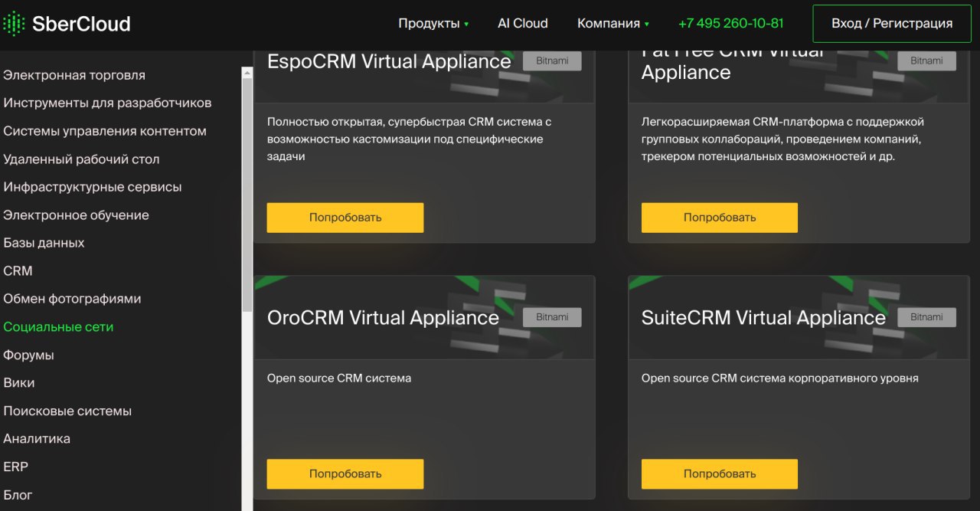Image resolution: width=980 pixels, height=511 pixels.
Task: Click Попробовать under OroCRM Virtual Appliance
Action: [x=345, y=474]
